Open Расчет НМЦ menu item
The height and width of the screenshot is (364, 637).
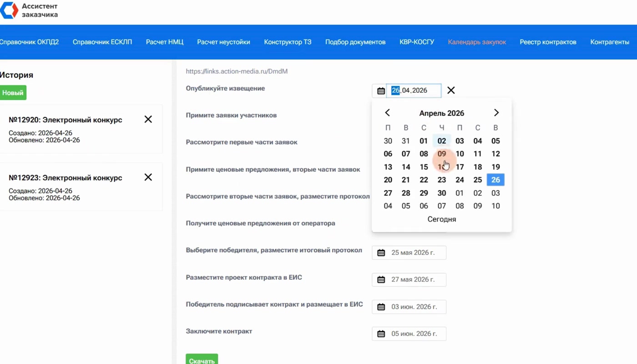click(x=165, y=42)
